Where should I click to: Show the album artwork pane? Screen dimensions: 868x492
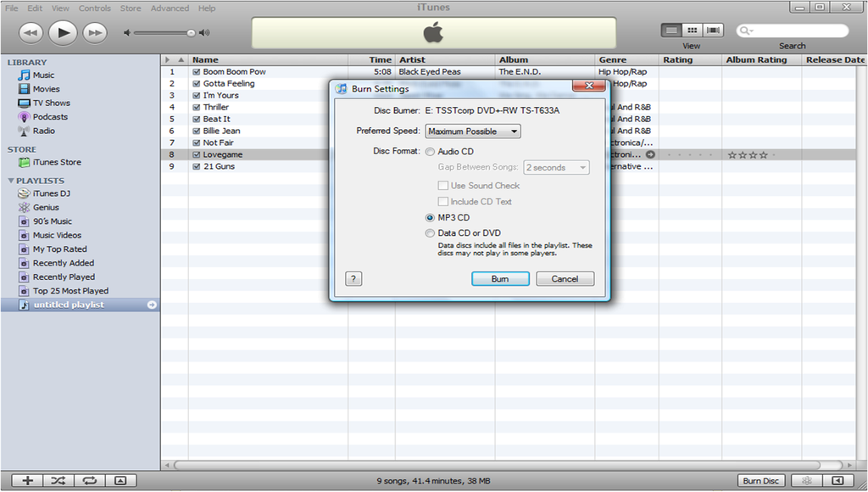[120, 480]
